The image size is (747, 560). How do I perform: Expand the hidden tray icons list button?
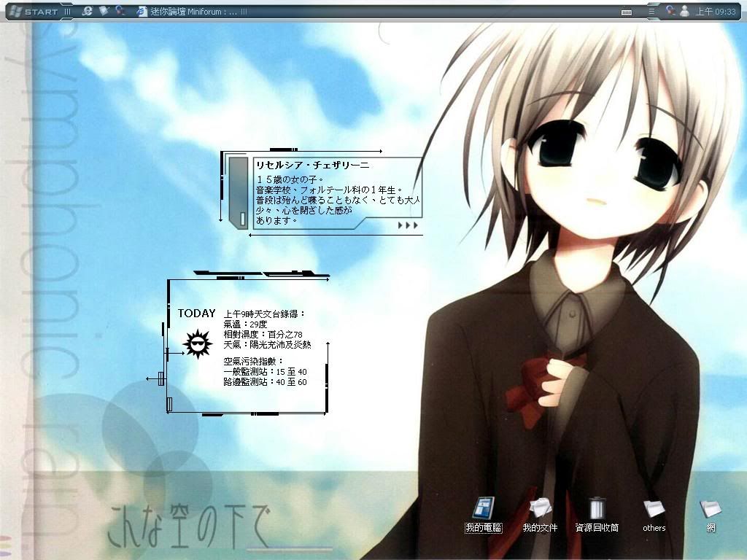point(651,12)
